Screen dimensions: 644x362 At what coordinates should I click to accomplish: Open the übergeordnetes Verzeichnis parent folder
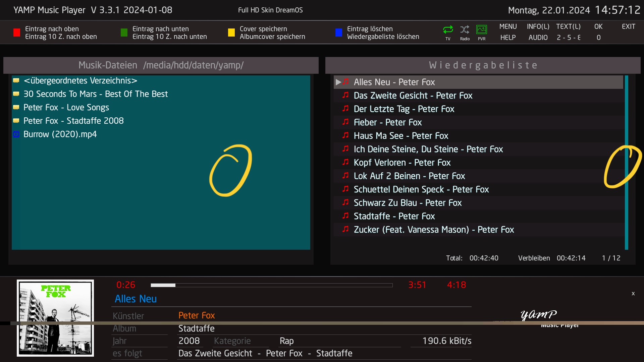(x=80, y=81)
